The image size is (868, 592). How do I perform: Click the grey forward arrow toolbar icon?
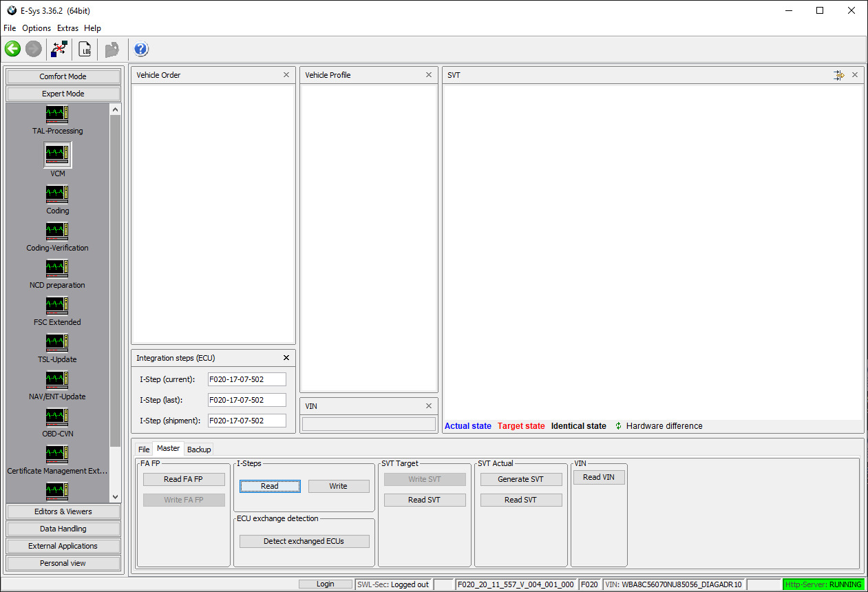point(33,49)
